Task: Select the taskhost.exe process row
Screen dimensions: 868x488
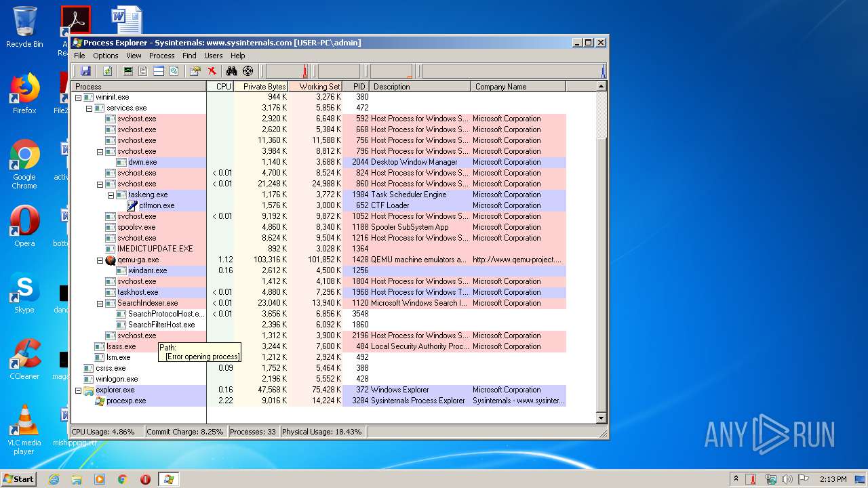Action: [x=319, y=292]
